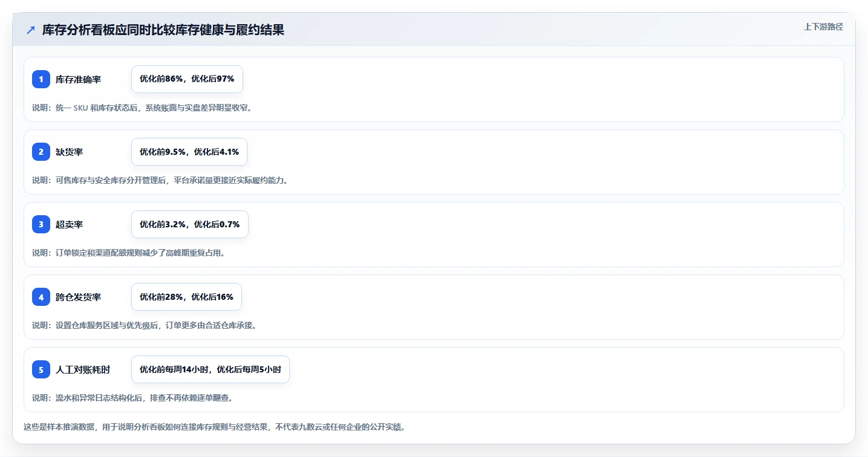Click the 跨仓发货率 metric label
This screenshot has height=457, width=868.
pos(79,297)
